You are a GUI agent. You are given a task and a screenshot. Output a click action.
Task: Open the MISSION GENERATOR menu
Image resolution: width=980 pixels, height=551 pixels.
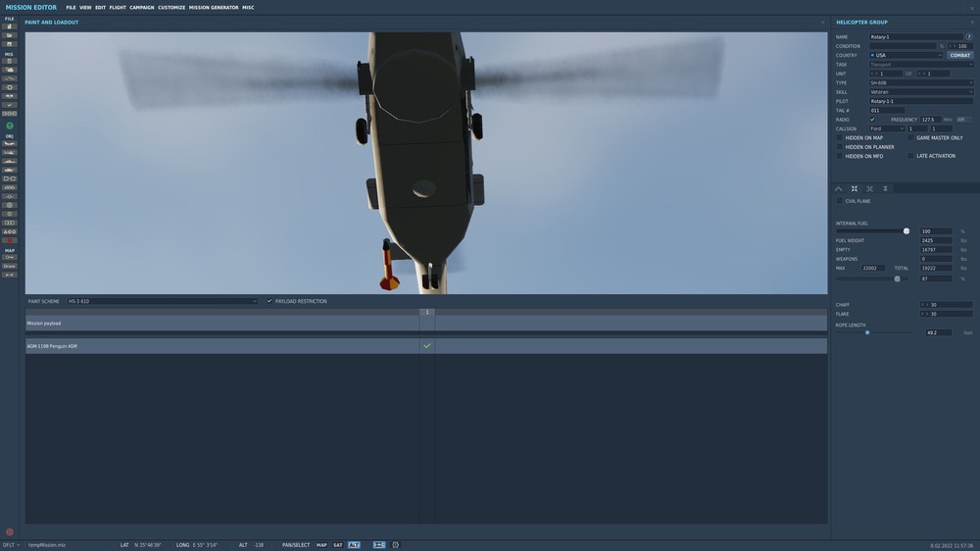(x=214, y=8)
